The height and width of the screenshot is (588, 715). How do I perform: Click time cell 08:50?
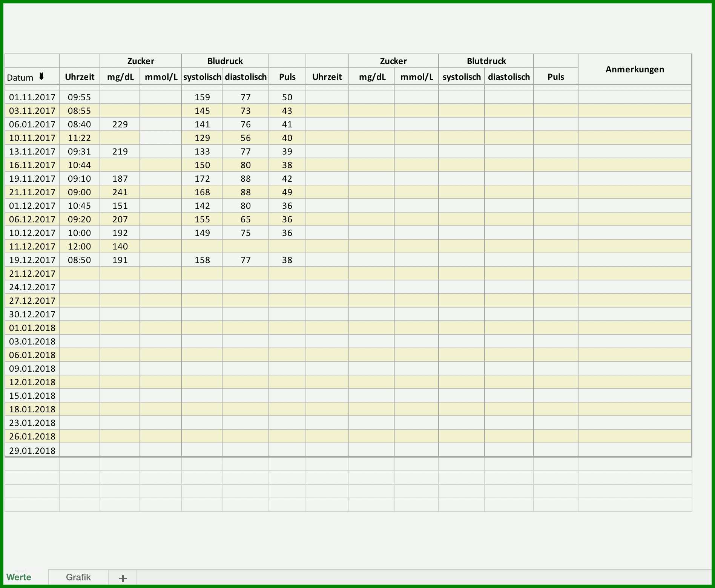(80, 260)
